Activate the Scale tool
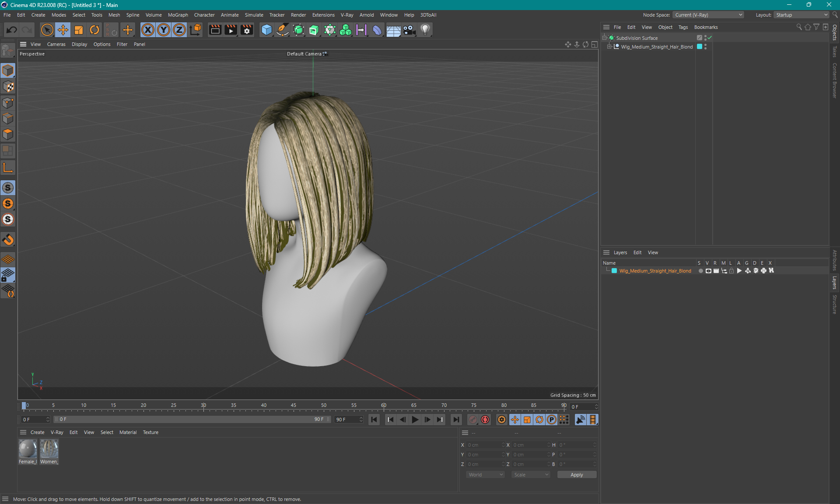Viewport: 840px width, 504px height. pyautogui.click(x=79, y=30)
